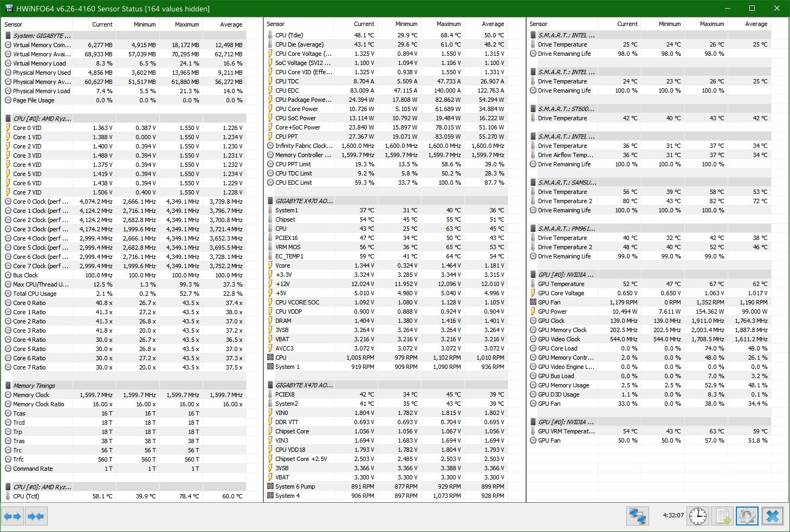Screen dimensions: 790x532
Task: Open the network remote sensor monitor icon
Action: tap(638, 516)
